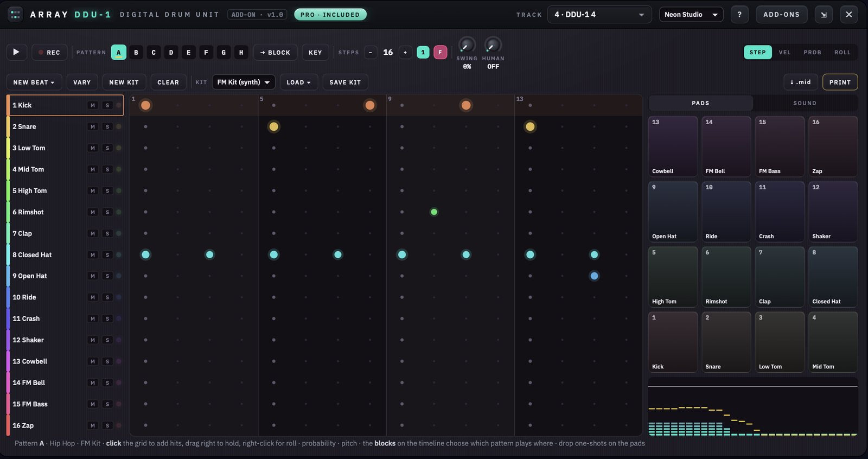The width and height of the screenshot is (868, 459).
Task: Export pattern as .mid file
Action: click(801, 82)
